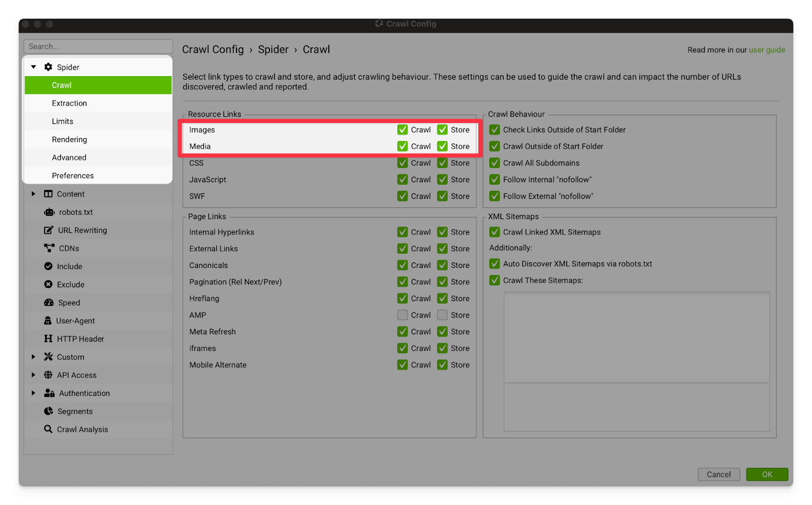
Task: Open the CDNs network icon
Action: [x=49, y=248]
